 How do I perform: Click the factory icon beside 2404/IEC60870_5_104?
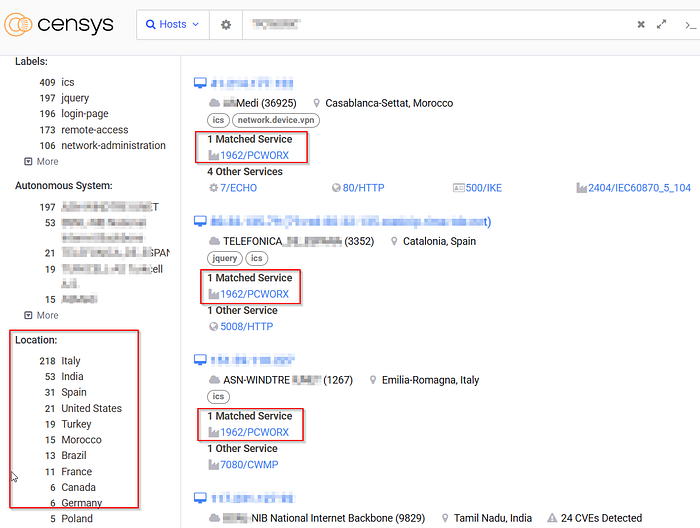pyautogui.click(x=581, y=188)
